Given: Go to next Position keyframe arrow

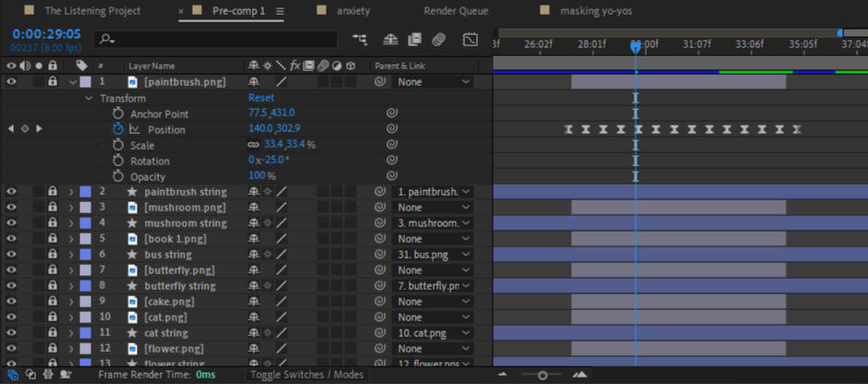Looking at the screenshot, I should (39, 129).
